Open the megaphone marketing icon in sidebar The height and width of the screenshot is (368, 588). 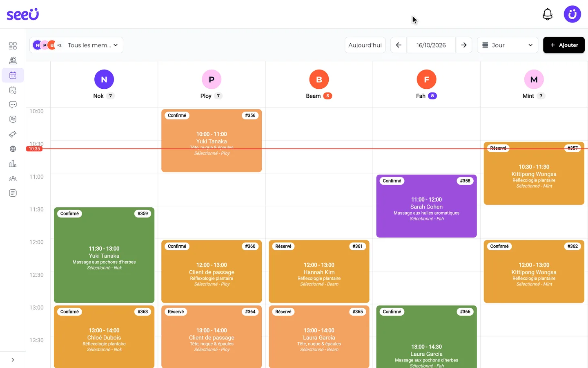[x=13, y=134]
